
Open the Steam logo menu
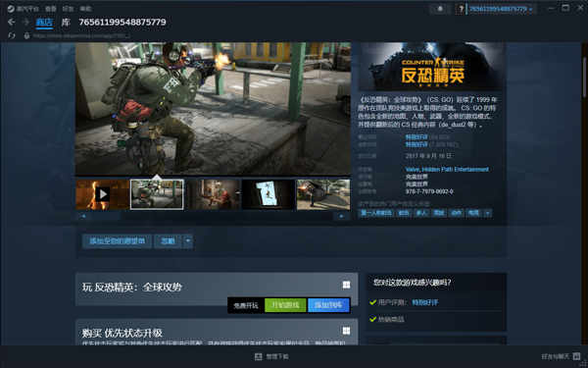[x=11, y=9]
